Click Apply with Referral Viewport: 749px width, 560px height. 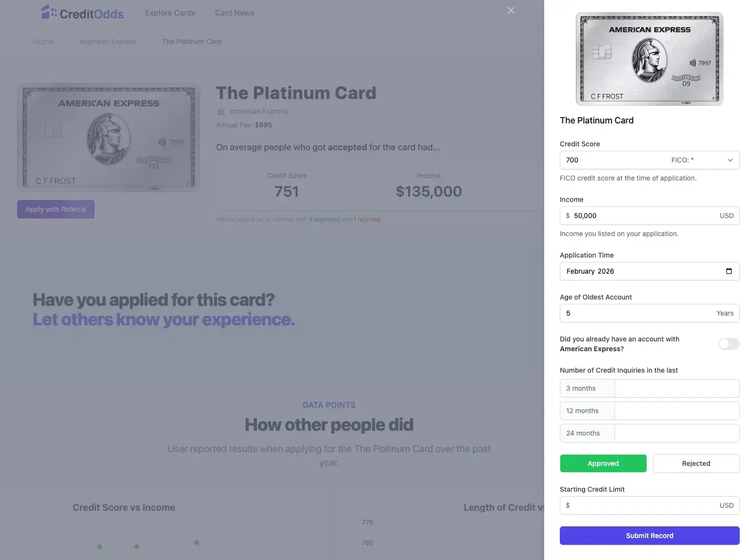pos(55,209)
